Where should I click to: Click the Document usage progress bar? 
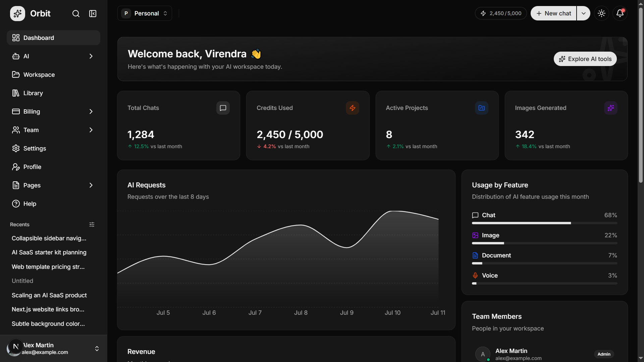pyautogui.click(x=545, y=263)
